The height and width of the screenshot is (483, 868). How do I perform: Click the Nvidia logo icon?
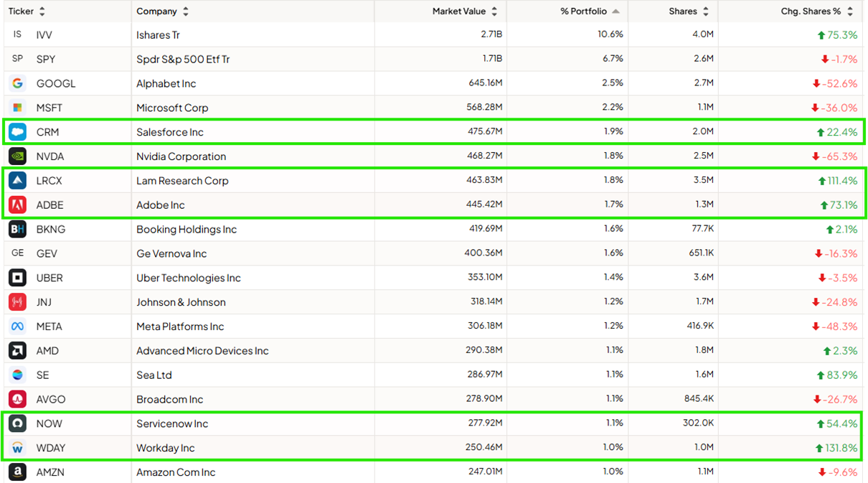coord(17,156)
